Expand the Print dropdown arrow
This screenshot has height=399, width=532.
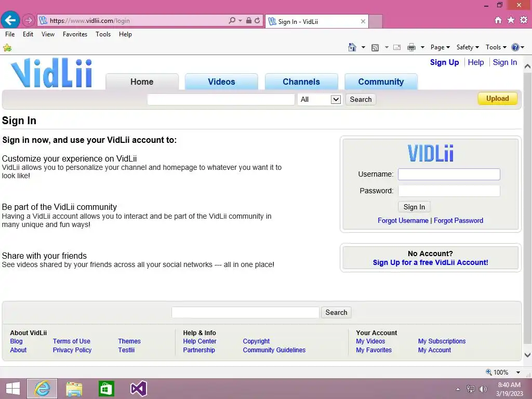422,47
